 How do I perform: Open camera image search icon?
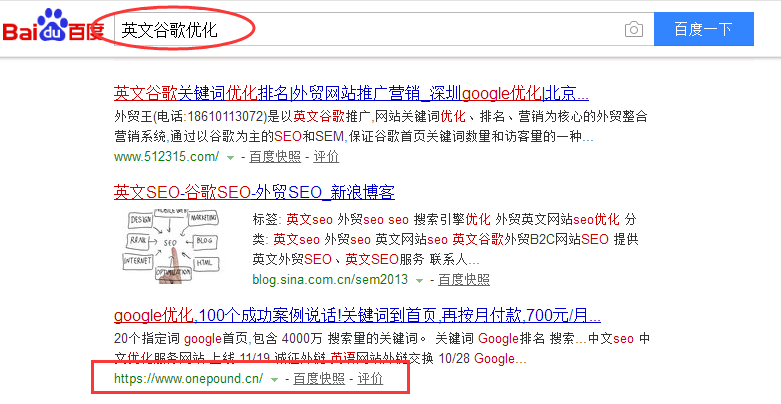point(634,29)
